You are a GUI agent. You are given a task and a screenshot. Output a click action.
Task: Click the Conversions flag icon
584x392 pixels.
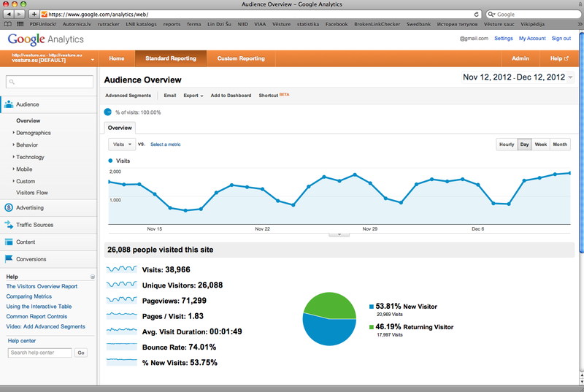9,259
